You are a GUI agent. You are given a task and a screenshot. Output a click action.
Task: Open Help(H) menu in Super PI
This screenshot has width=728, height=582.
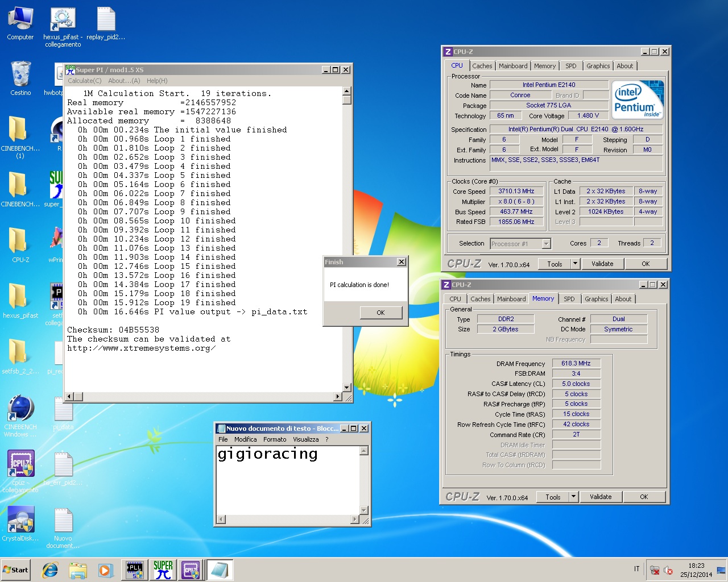157,81
